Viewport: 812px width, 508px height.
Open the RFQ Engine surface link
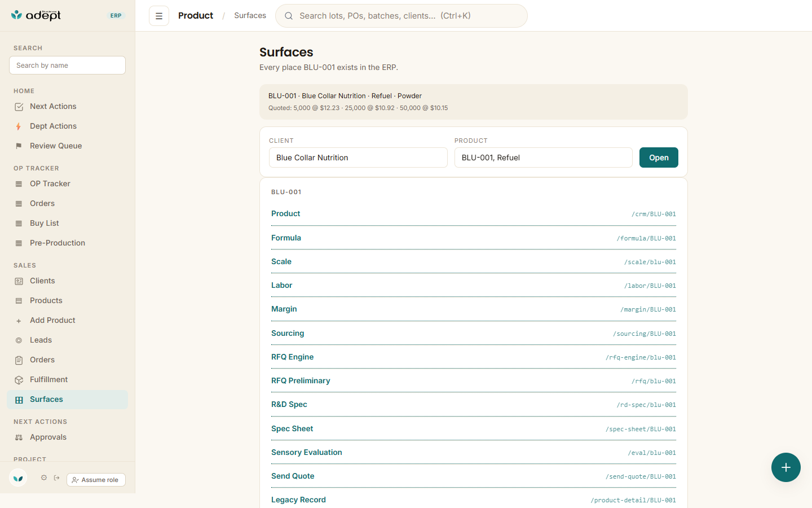pyautogui.click(x=292, y=357)
